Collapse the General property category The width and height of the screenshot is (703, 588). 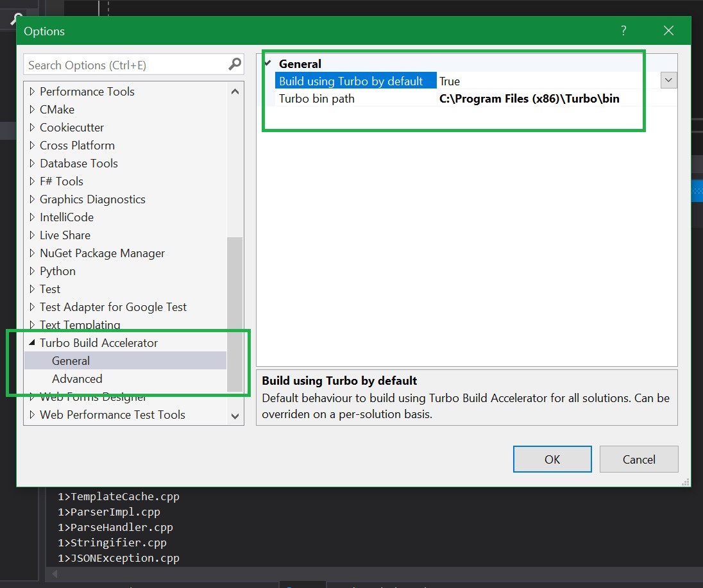[x=268, y=63]
